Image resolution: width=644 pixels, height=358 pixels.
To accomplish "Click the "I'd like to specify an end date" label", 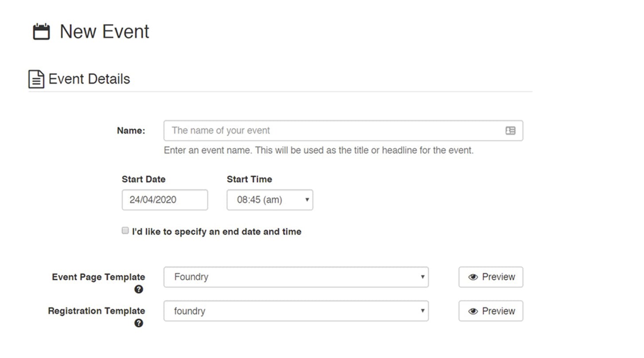I will tap(216, 232).
